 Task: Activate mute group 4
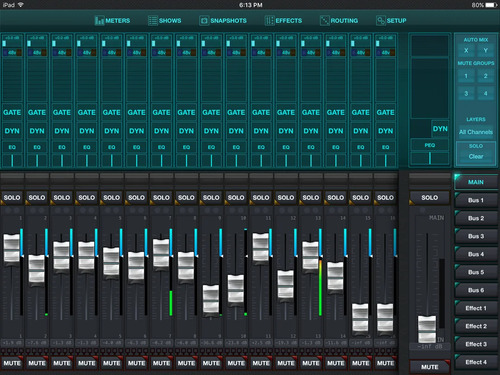(x=486, y=94)
